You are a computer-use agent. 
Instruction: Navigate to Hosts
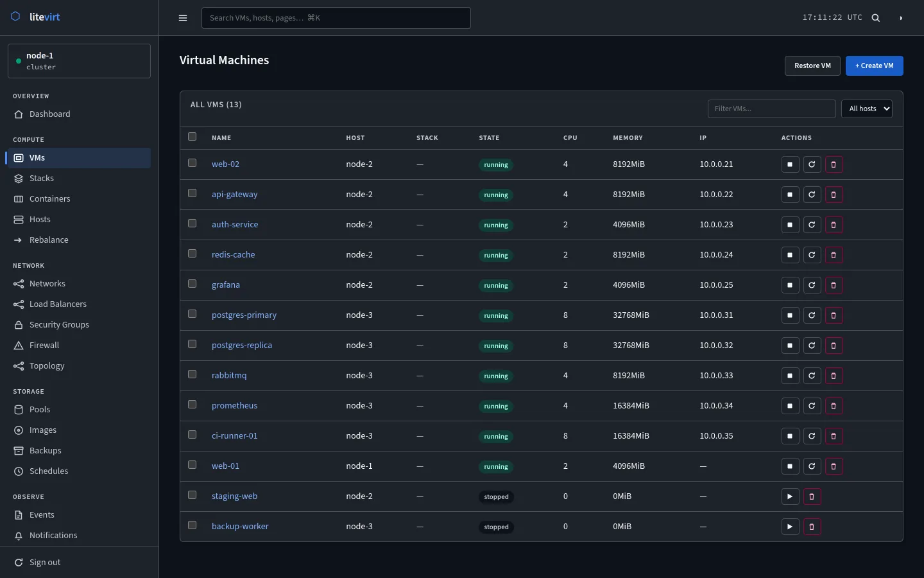click(x=78, y=220)
